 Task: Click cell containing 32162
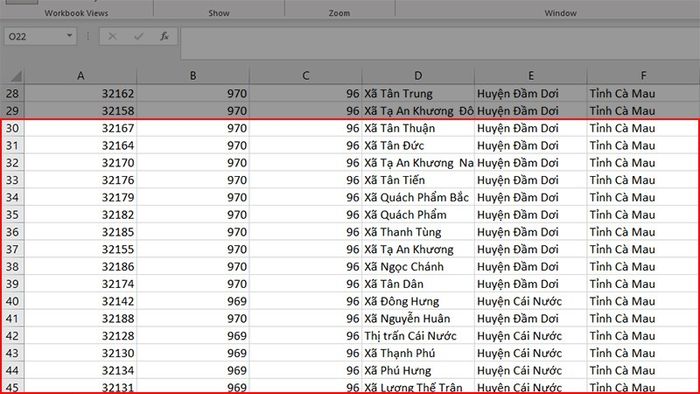tap(80, 93)
